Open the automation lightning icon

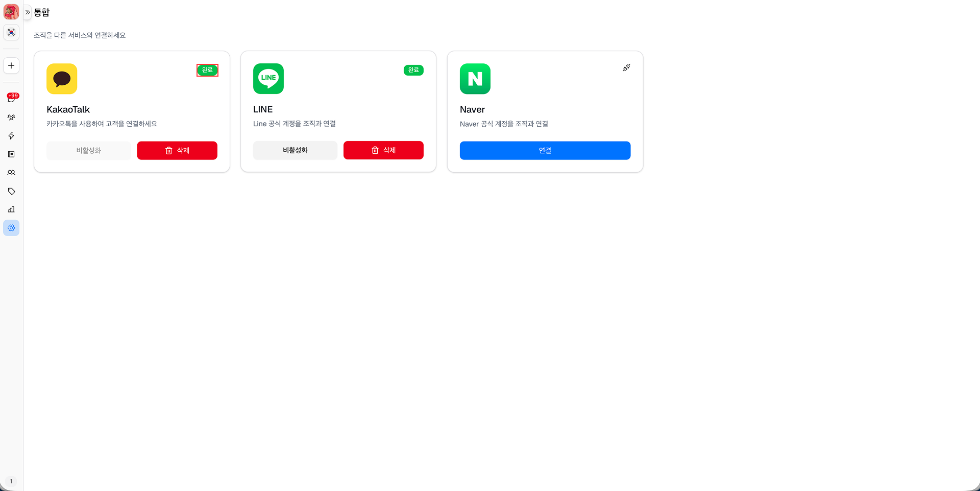click(11, 135)
